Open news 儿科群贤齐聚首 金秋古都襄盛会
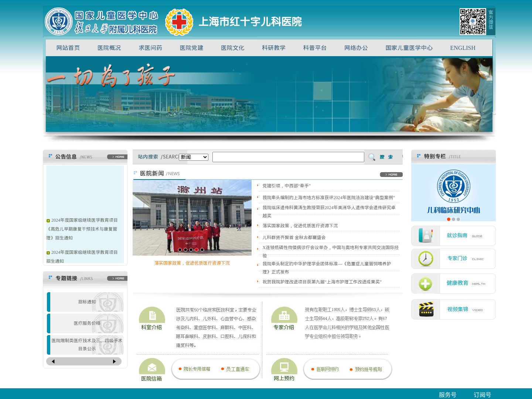The width and height of the screenshot is (532, 399). pos(294,238)
